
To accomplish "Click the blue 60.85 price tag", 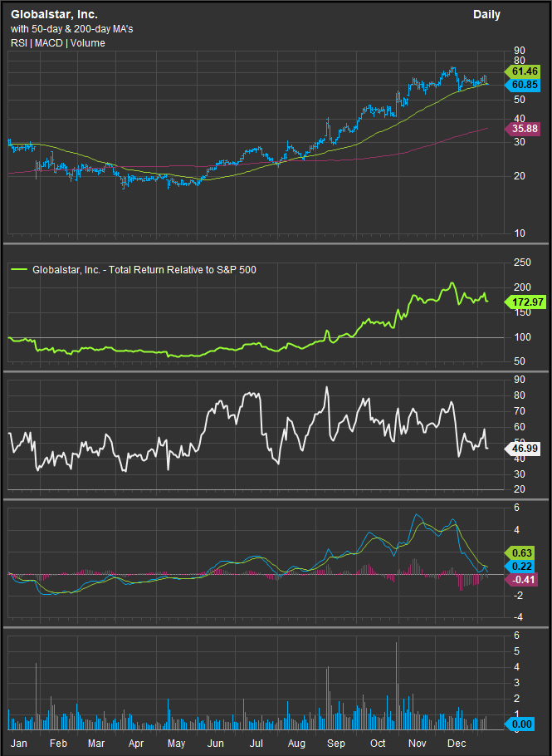I will tap(525, 85).
